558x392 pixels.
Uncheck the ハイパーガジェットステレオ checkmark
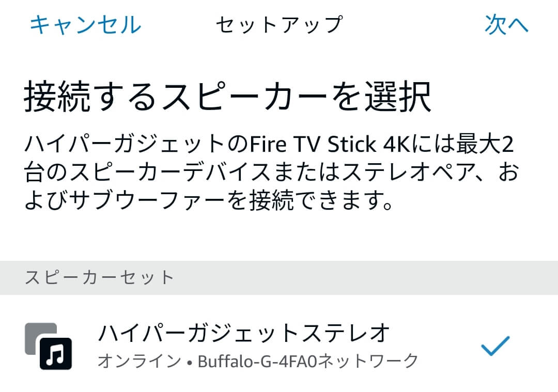coord(495,346)
